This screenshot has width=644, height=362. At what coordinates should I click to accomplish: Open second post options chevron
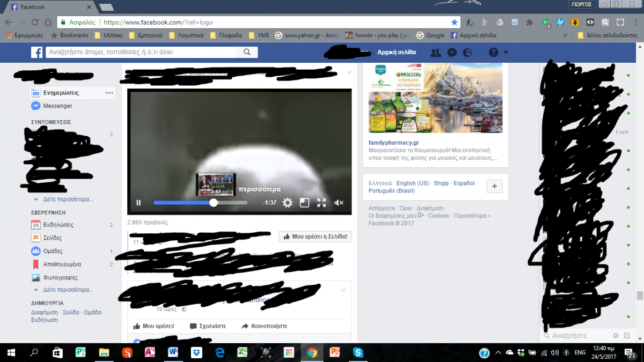343,290
